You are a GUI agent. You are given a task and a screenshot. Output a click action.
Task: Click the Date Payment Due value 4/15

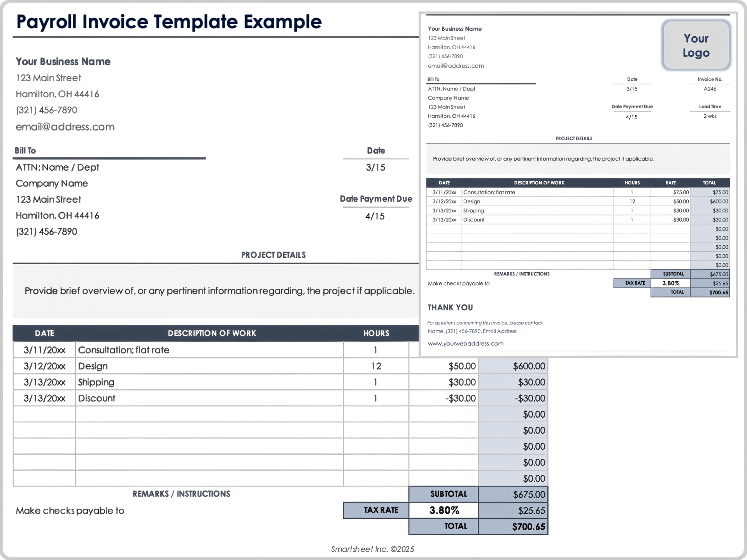point(375,216)
